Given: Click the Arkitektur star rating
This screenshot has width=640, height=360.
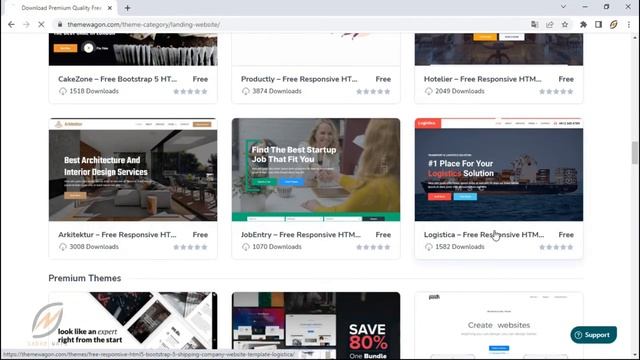Looking at the screenshot, I should coord(190,247).
